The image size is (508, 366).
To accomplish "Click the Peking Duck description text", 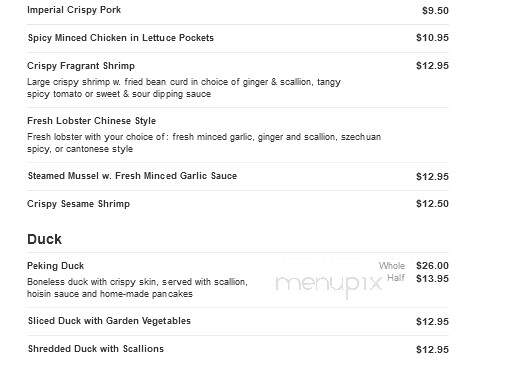I will click(137, 288).
